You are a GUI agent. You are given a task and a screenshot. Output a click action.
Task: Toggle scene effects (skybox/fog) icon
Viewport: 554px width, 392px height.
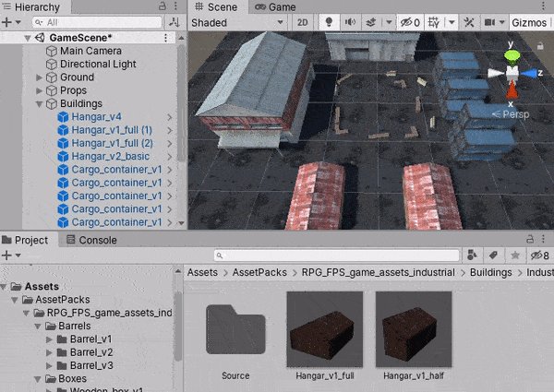[x=370, y=22]
